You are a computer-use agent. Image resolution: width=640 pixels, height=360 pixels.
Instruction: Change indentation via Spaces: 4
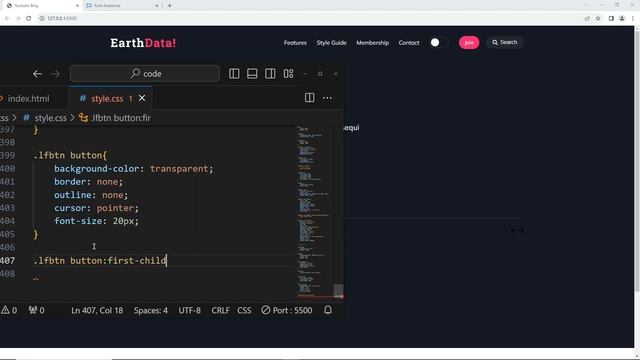coord(151,311)
